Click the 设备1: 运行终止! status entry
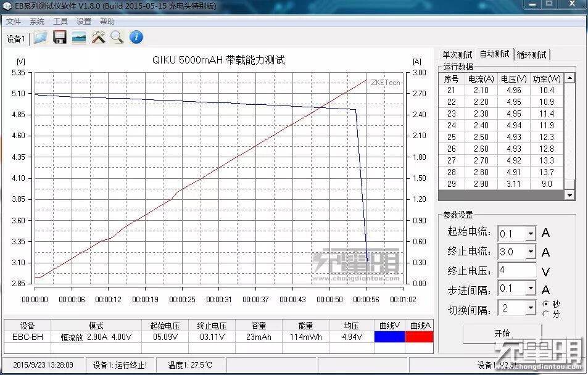588x375 pixels. (120, 365)
